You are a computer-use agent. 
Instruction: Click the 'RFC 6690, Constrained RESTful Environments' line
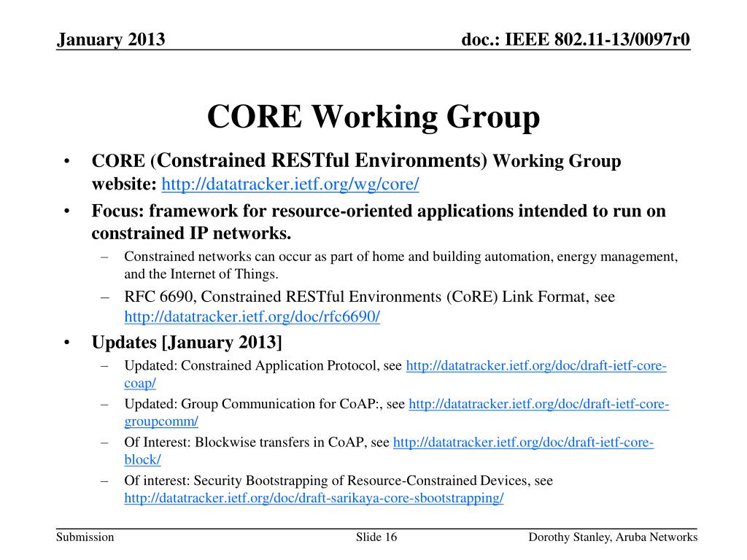(x=370, y=297)
